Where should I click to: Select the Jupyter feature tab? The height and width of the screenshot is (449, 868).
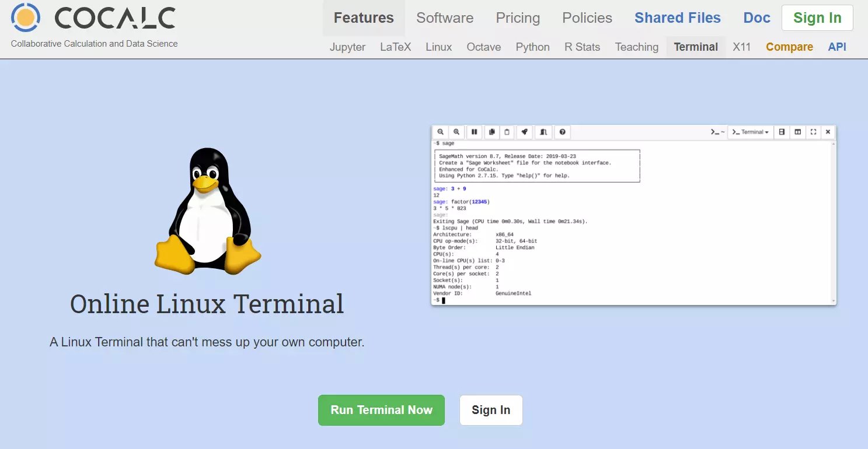tap(347, 47)
